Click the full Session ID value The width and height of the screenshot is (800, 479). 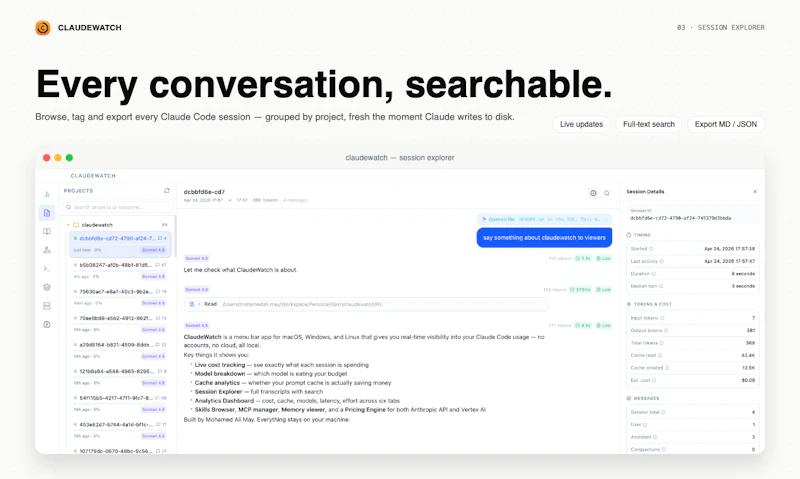click(x=681, y=218)
